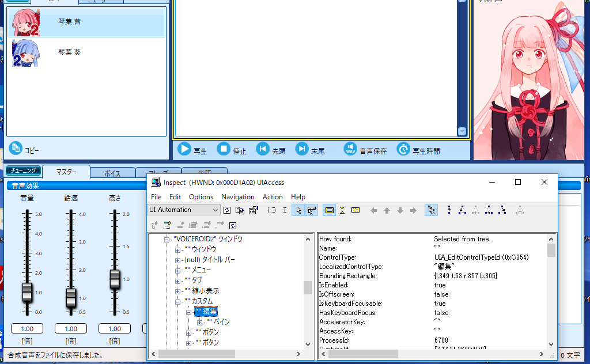Click Inspect's refresh icon beside the mode dropdown
Screen dimensions: 590x364
click(x=228, y=210)
